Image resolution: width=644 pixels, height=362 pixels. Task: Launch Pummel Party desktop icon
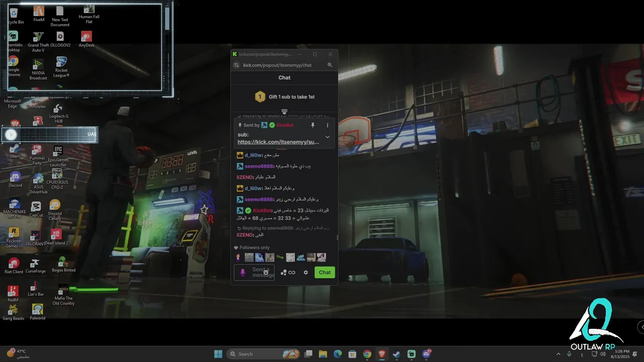point(37,155)
